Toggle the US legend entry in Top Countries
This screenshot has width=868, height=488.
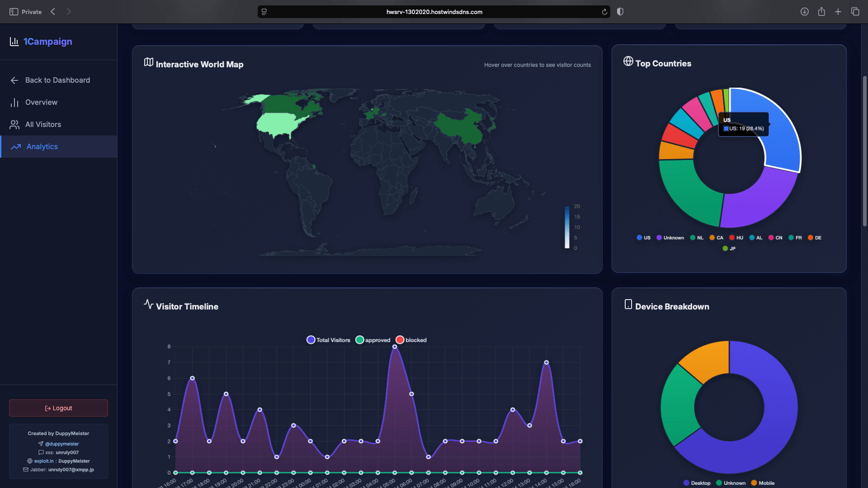[x=643, y=238]
